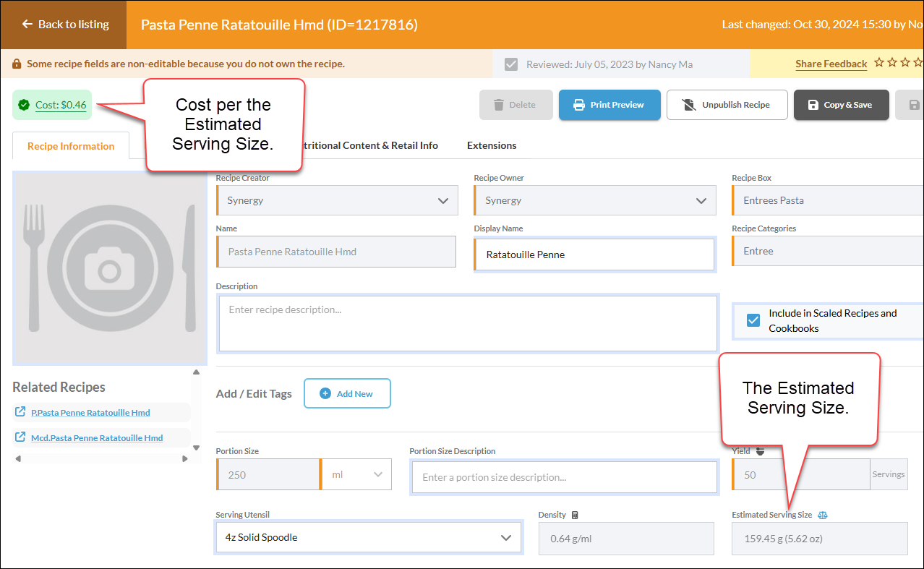Click the Related Recipes scroll-left arrow

(17, 458)
